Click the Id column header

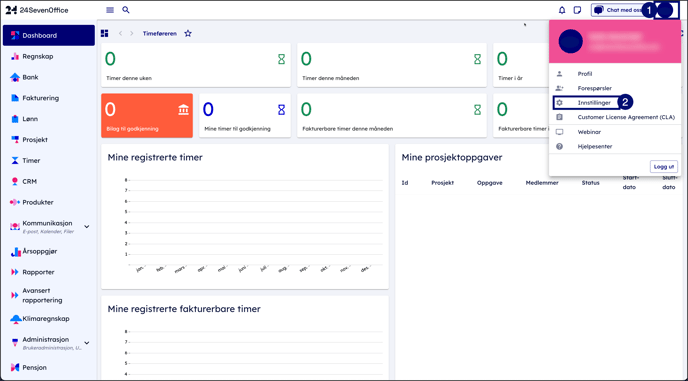click(405, 183)
